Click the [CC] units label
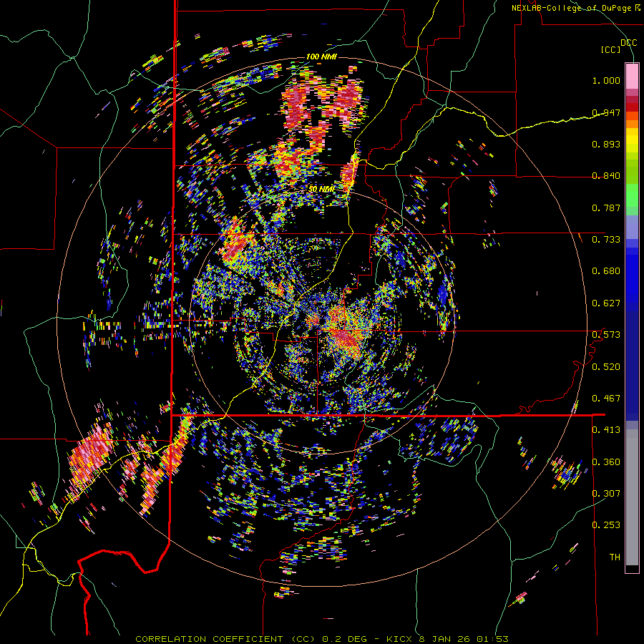644x644 pixels. [x=611, y=50]
